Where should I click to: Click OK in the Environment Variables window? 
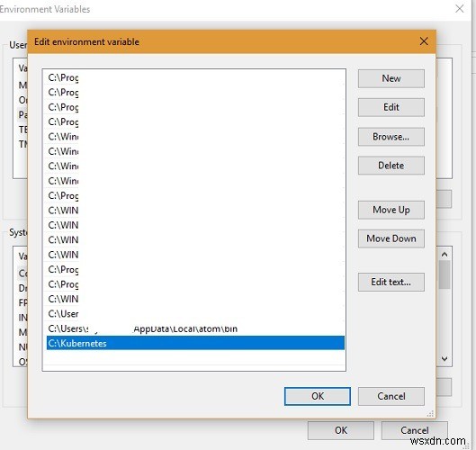pyautogui.click(x=341, y=430)
